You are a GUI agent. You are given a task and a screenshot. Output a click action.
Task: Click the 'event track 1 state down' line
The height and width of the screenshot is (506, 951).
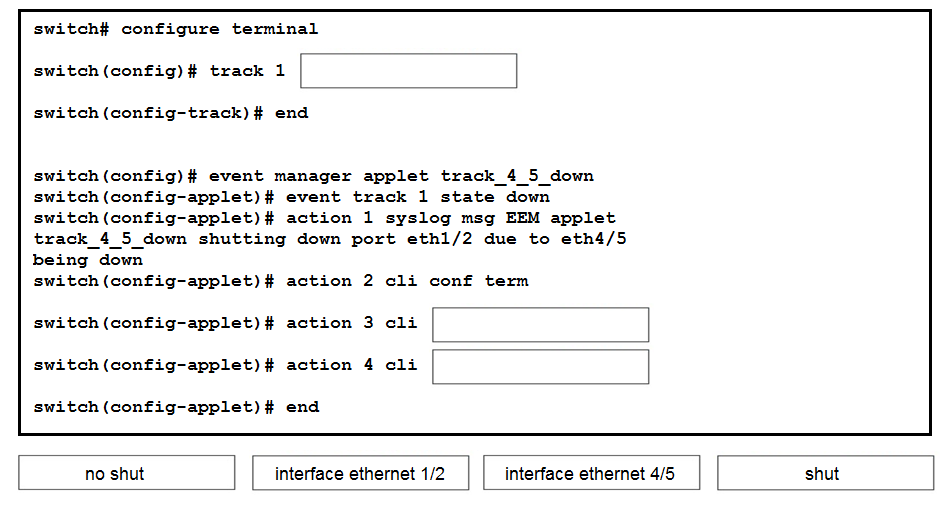[292, 197]
